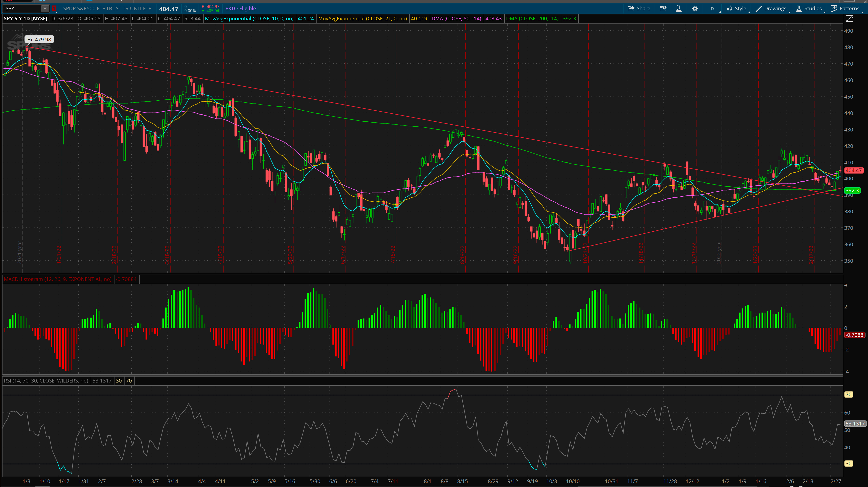Open the Studies flask menu
Screen dimensions: 868x487
click(x=809, y=8)
